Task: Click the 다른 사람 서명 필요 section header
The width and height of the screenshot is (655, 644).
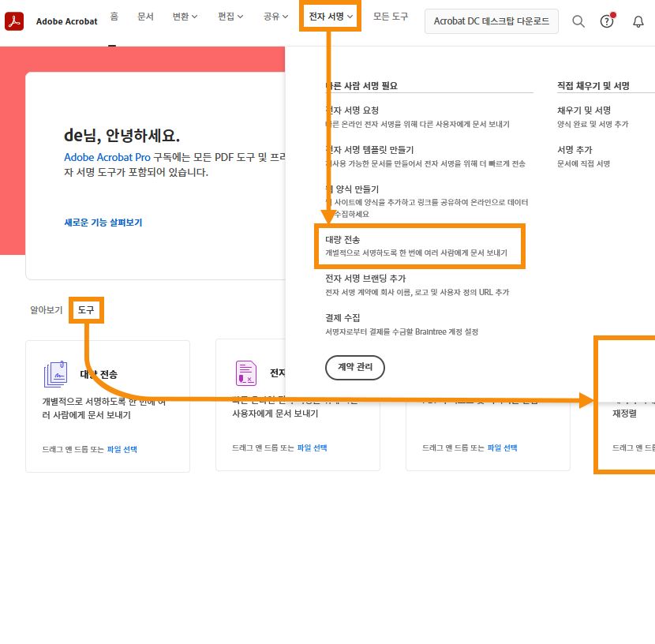Action: [x=361, y=85]
